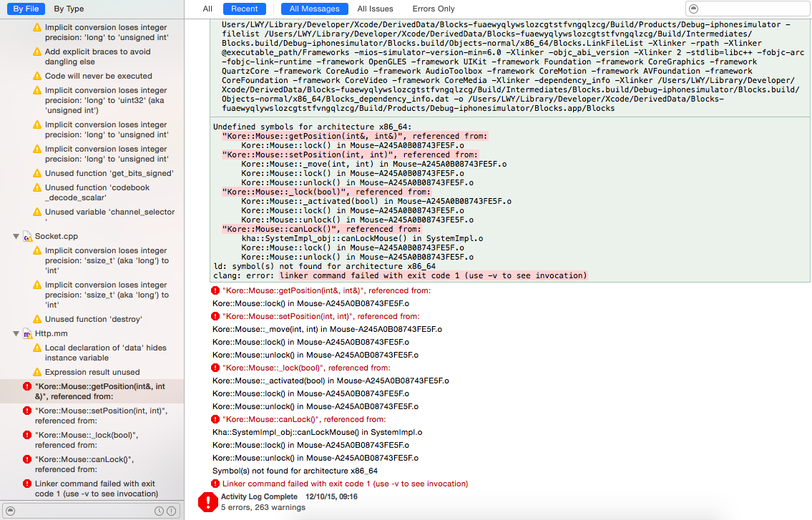Image resolution: width=812 pixels, height=520 pixels.
Task: Click large error icon beside Activity Log Complete
Action: [208, 501]
